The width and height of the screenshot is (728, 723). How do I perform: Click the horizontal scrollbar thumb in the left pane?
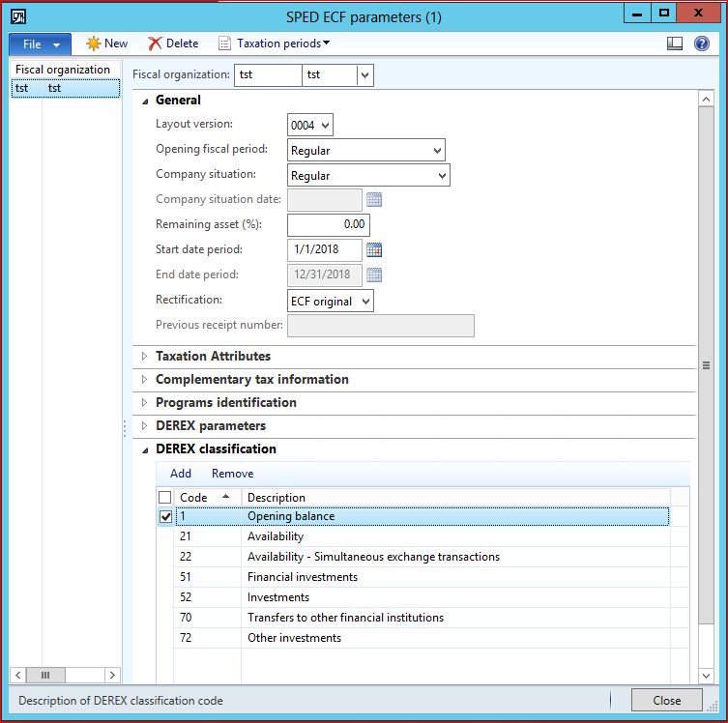pos(45,675)
